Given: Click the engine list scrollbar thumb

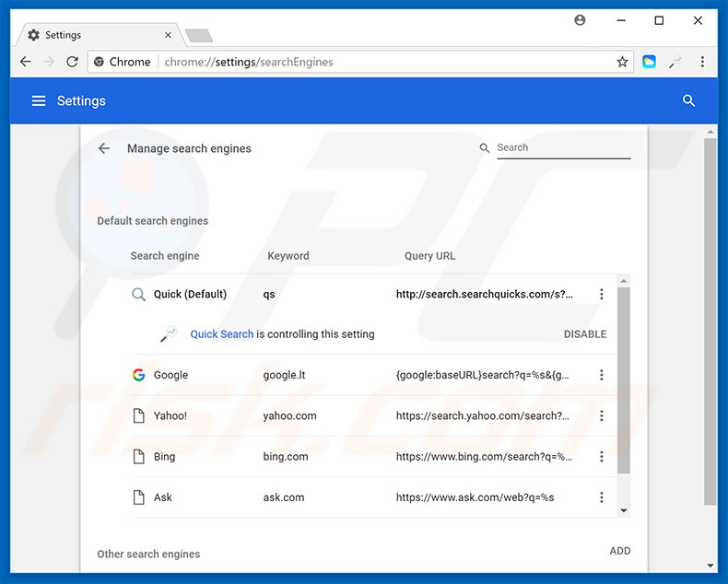Looking at the screenshot, I should coord(624,380).
